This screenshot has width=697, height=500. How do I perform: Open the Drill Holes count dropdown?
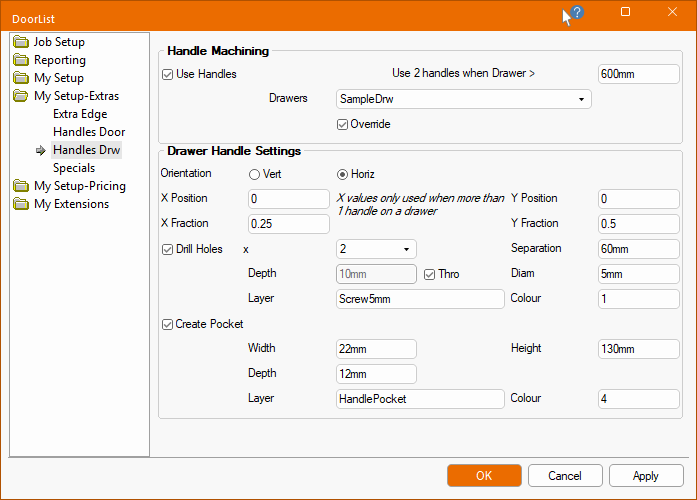(376, 249)
